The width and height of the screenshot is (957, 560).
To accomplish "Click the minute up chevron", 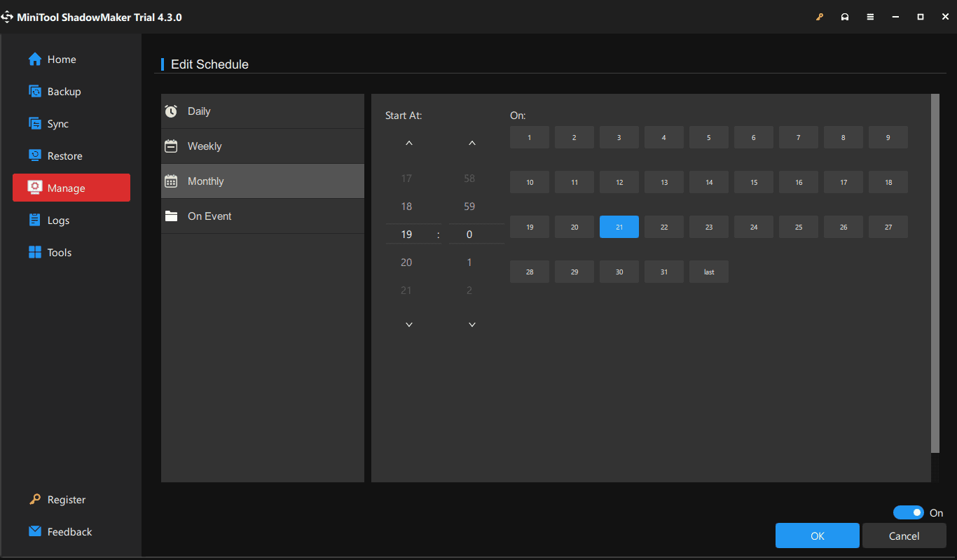I will (x=472, y=143).
